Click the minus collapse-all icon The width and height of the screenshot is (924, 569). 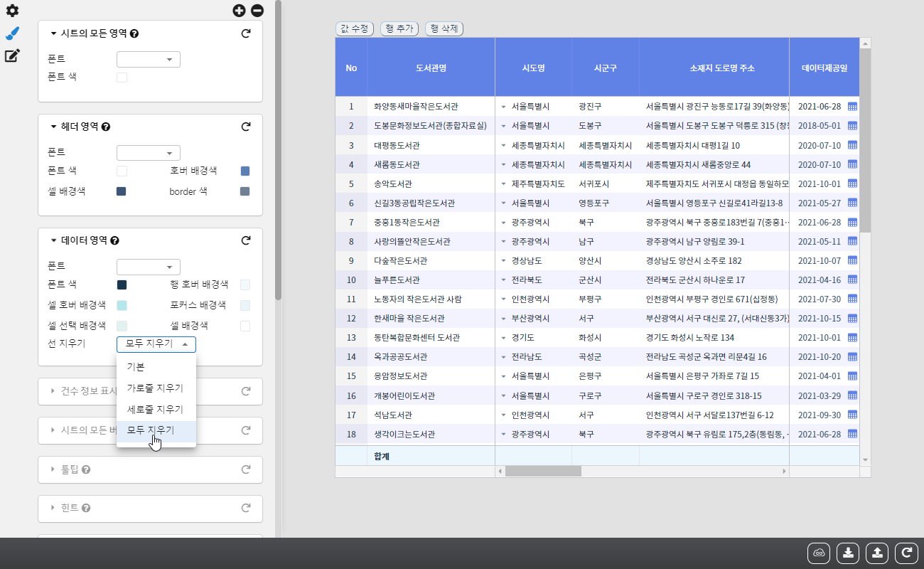(x=257, y=11)
